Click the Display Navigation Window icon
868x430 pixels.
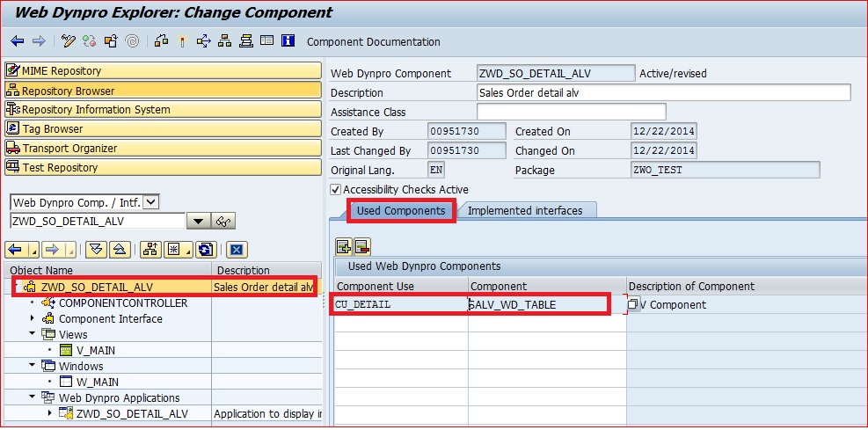[x=245, y=41]
